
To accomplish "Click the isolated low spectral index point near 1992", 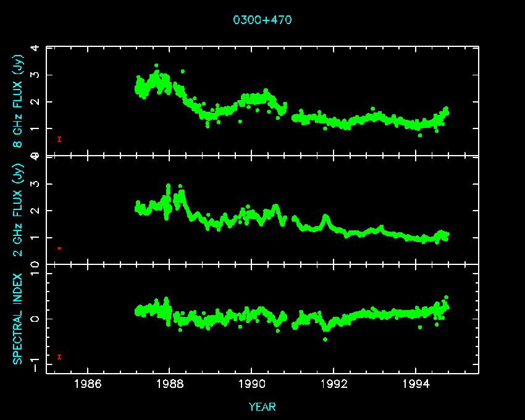I will point(325,339).
